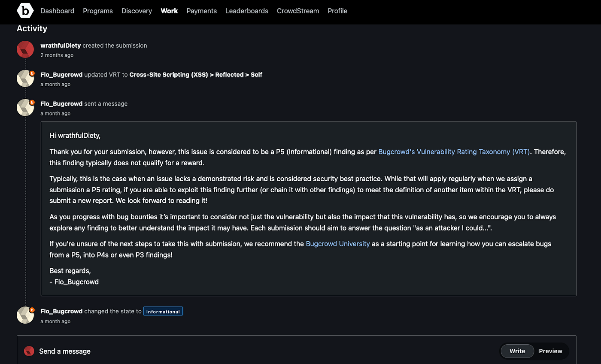Follow the Bugcrowd University link

click(x=338, y=244)
